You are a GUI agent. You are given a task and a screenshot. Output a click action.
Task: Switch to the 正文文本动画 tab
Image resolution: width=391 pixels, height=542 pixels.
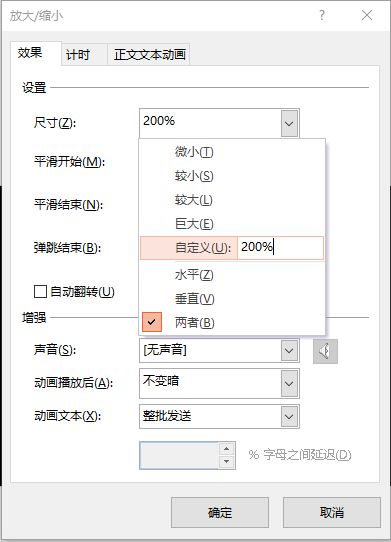click(150, 54)
